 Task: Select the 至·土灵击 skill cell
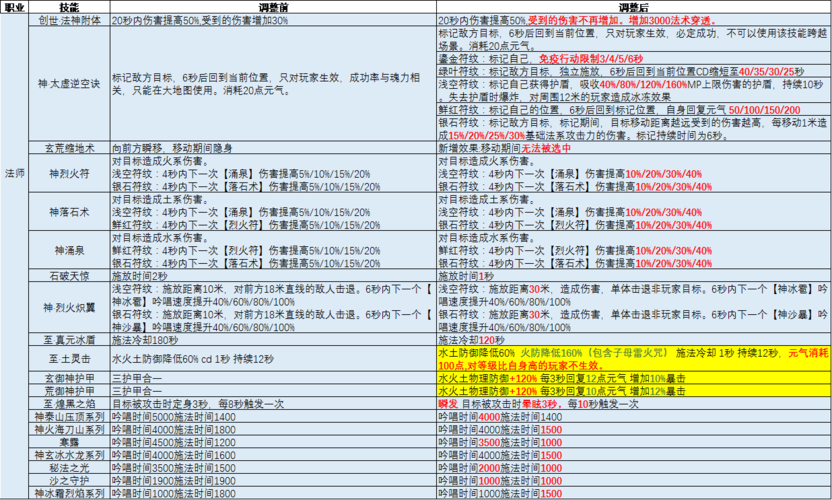70,359
